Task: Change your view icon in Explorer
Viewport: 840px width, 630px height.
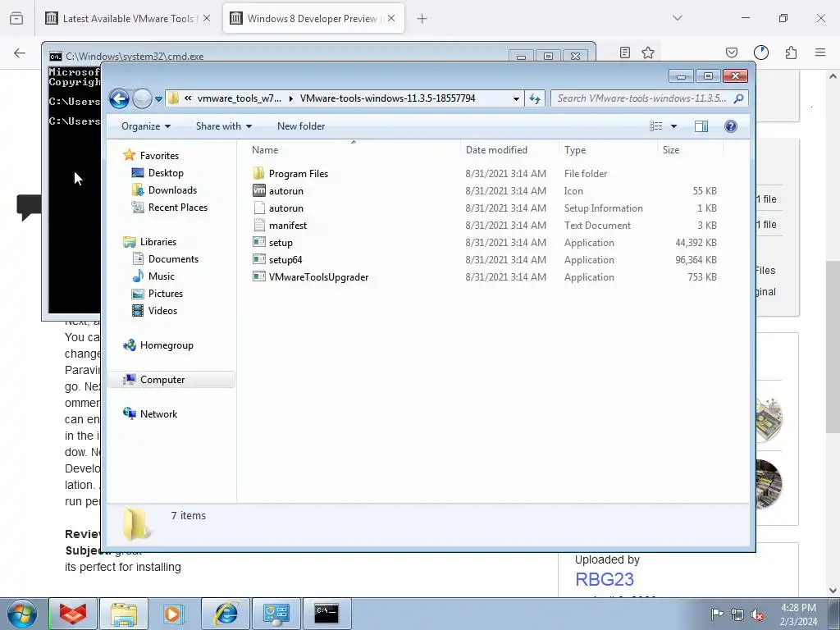Action: [x=656, y=126]
